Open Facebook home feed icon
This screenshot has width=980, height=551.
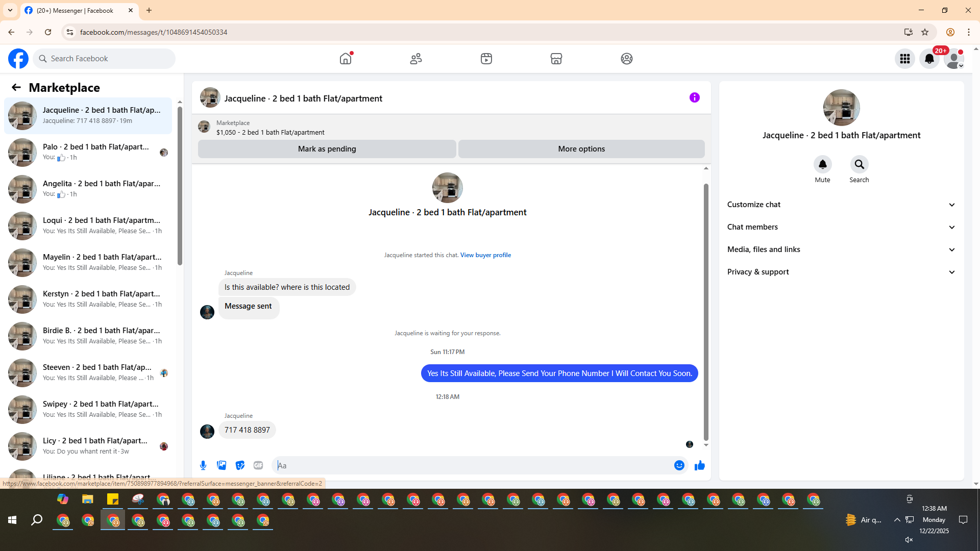point(346,59)
